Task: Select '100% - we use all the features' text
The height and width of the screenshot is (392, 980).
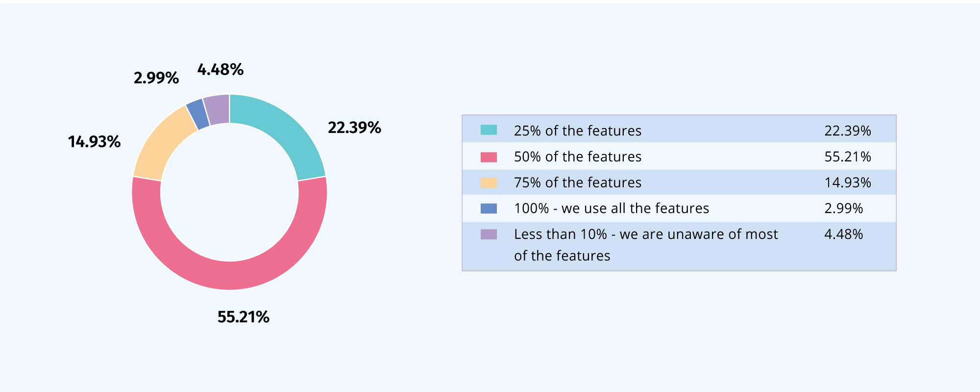Action: click(x=612, y=209)
